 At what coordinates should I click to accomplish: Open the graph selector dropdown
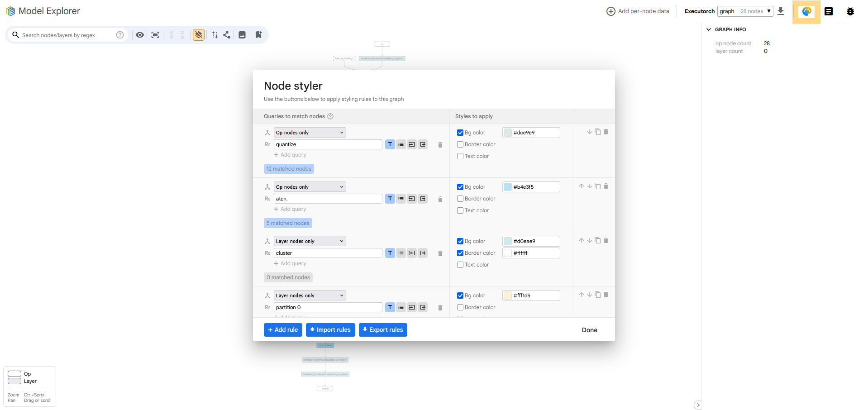[745, 11]
